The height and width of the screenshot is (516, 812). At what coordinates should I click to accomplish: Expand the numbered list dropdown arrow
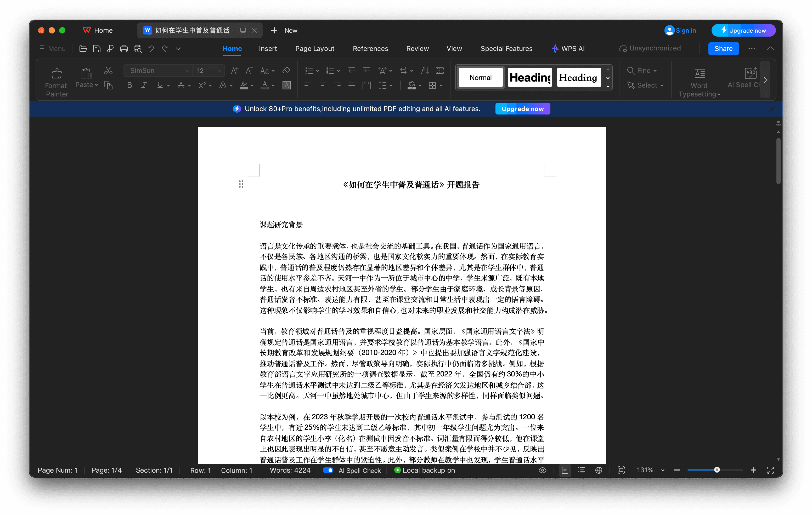[x=339, y=71]
